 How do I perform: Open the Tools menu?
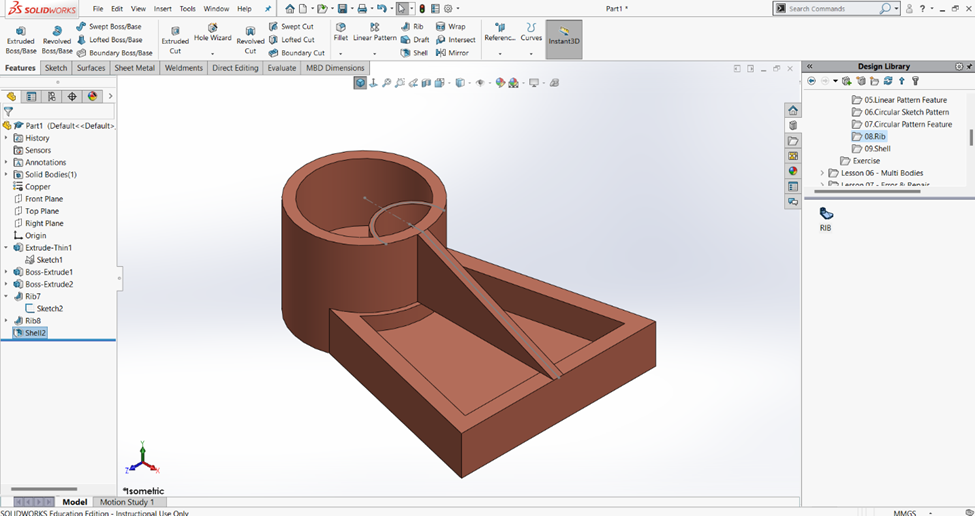(x=187, y=9)
